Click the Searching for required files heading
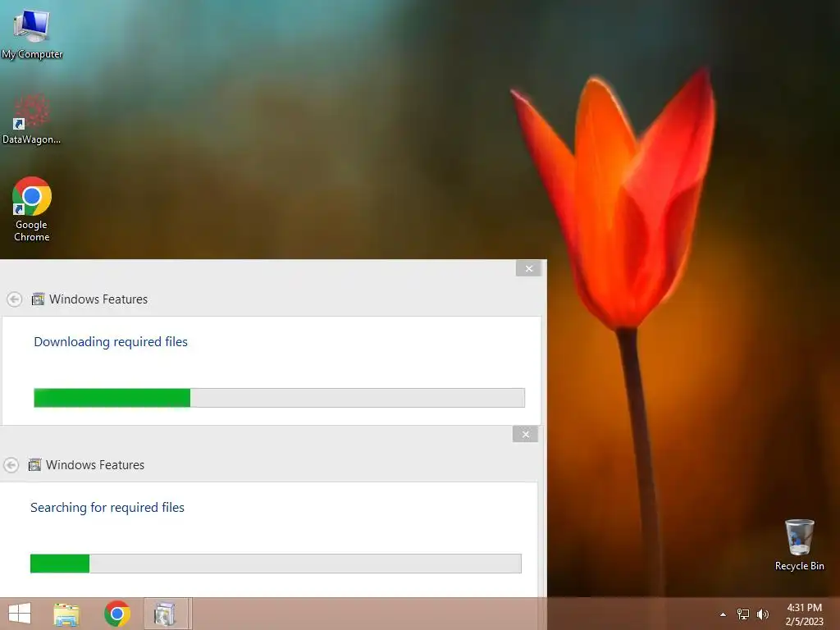 (x=107, y=507)
